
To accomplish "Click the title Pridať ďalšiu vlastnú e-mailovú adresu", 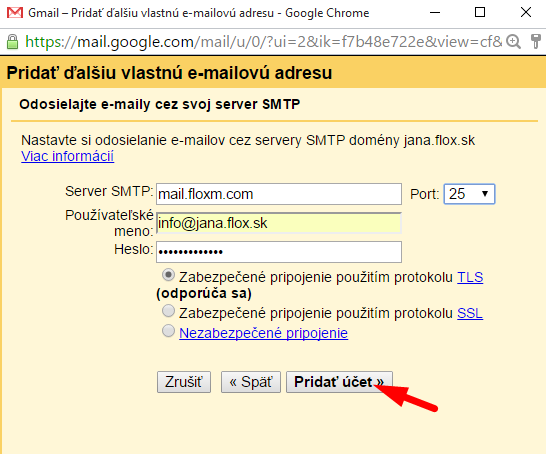I will (x=169, y=73).
